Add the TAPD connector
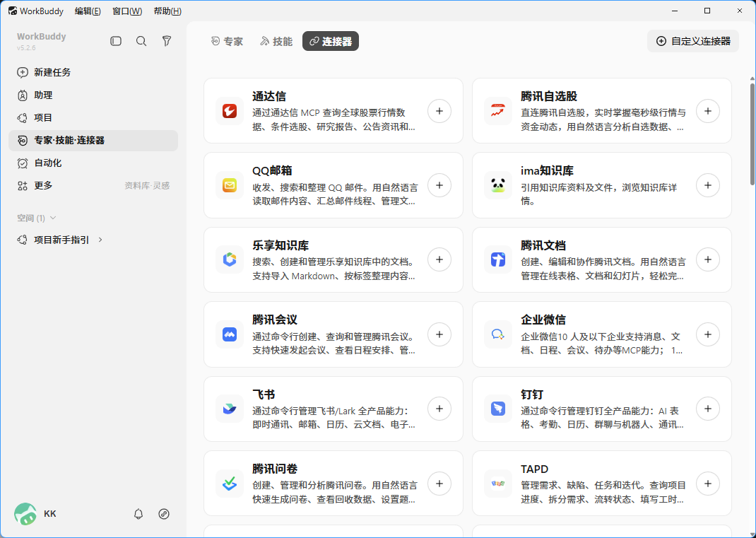Viewport: 756px width, 538px height. tap(708, 484)
